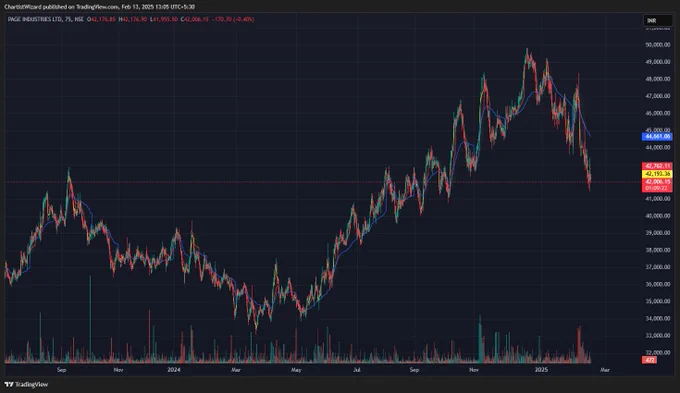The height and width of the screenshot is (393, 680).
Task: Select the red 42,762.11 price label
Action: click(x=657, y=166)
